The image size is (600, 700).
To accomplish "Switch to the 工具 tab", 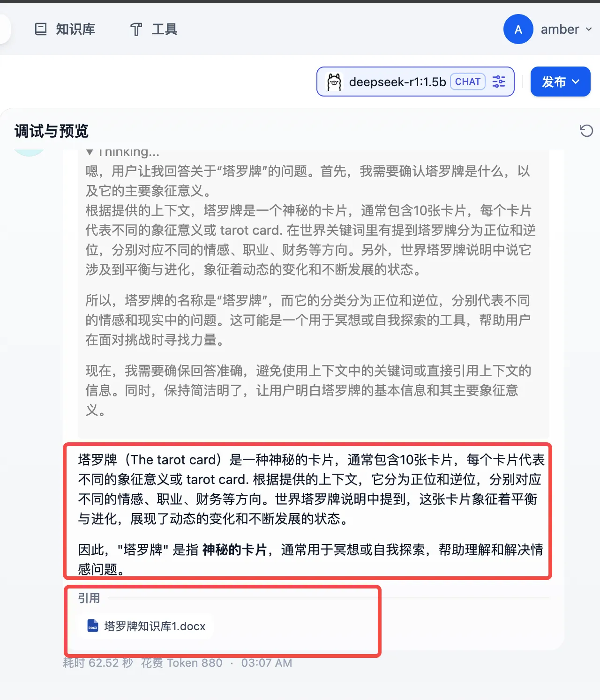I will point(154,30).
